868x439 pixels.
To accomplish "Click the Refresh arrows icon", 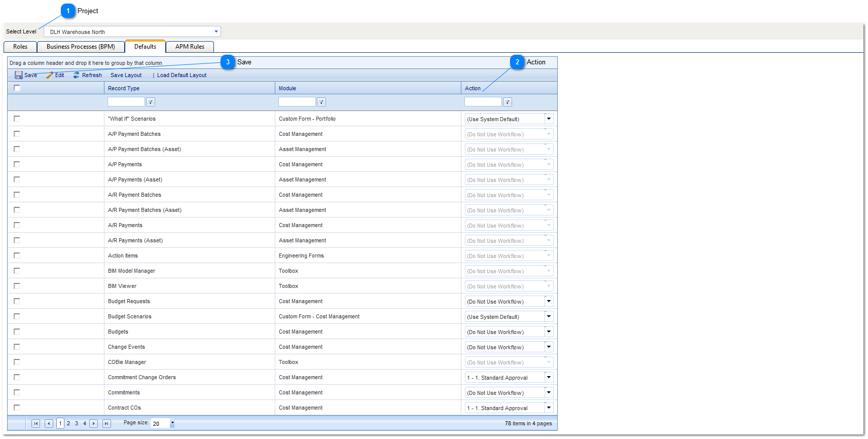I will [77, 75].
